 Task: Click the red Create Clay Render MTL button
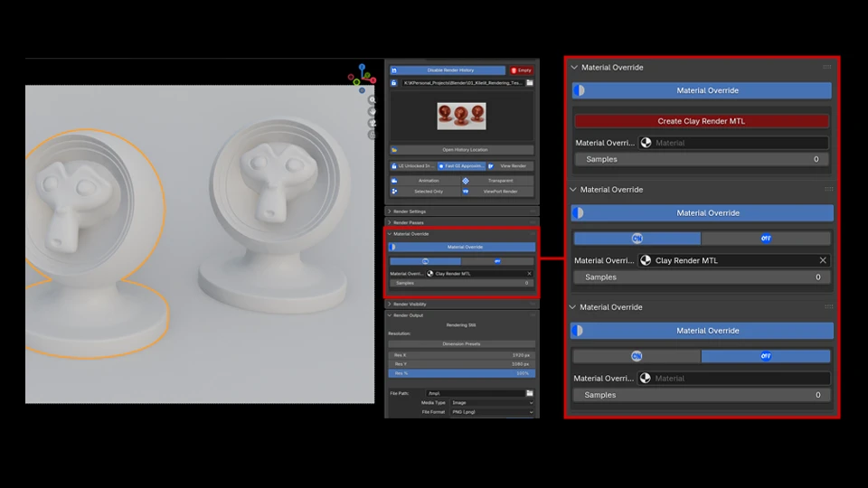702,121
